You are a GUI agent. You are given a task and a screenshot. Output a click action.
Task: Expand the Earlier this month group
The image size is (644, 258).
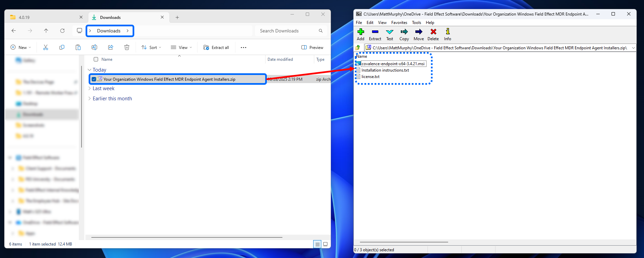pyautogui.click(x=89, y=99)
